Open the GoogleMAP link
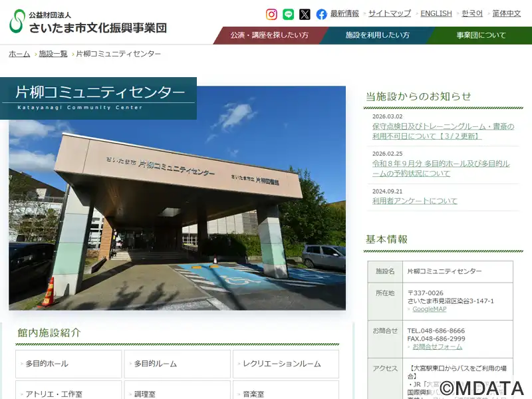Viewport: 532px width, 399px height. [x=429, y=309]
